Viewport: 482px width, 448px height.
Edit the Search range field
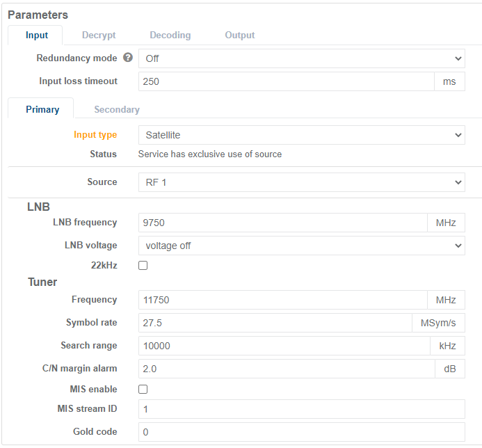[282, 346]
